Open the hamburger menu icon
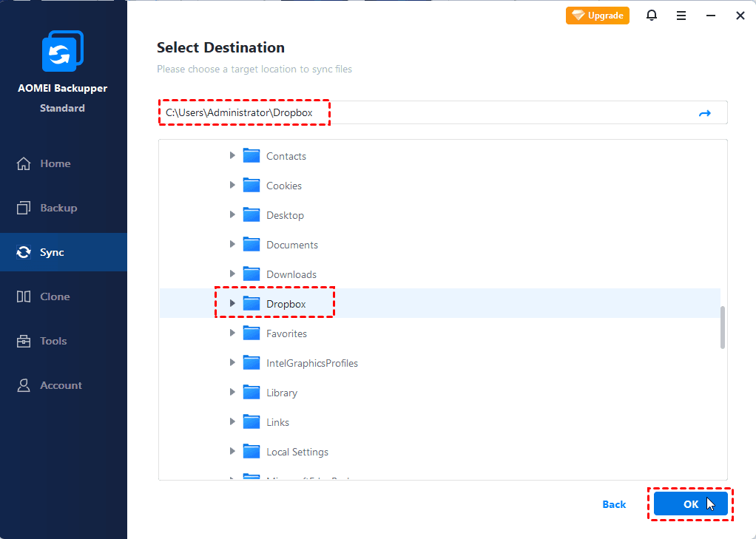 [681, 16]
